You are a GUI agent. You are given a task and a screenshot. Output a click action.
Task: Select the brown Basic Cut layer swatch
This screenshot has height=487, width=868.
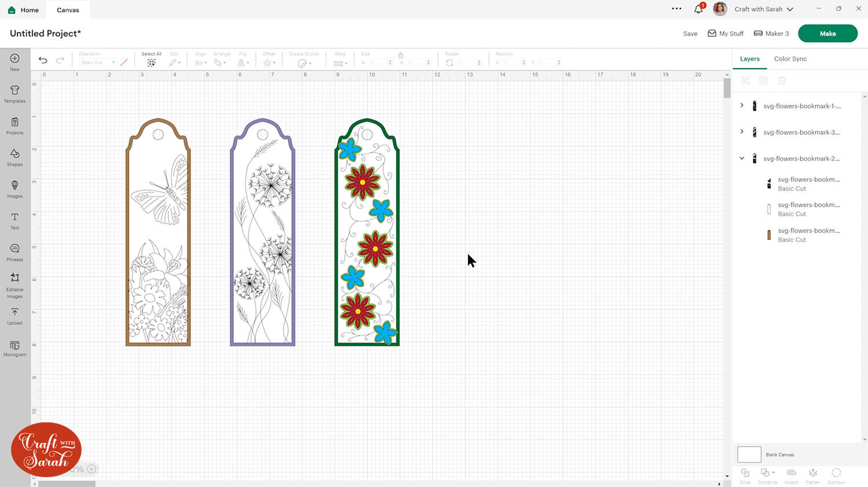[x=769, y=234]
